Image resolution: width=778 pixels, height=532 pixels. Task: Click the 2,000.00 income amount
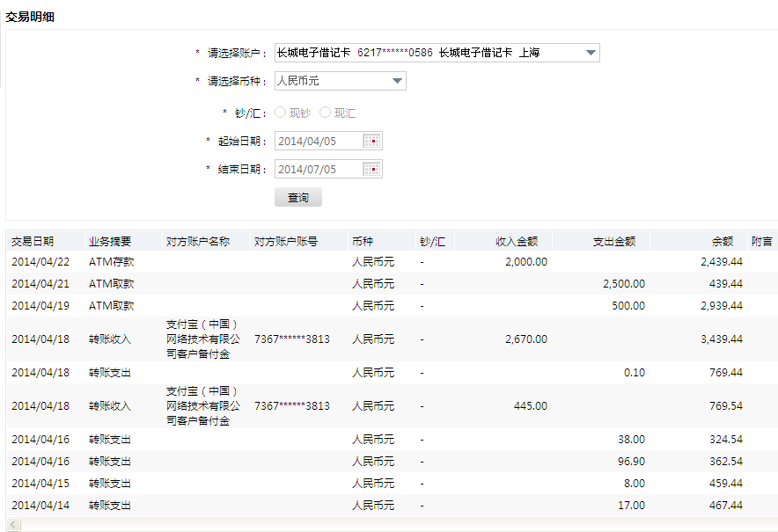(526, 262)
